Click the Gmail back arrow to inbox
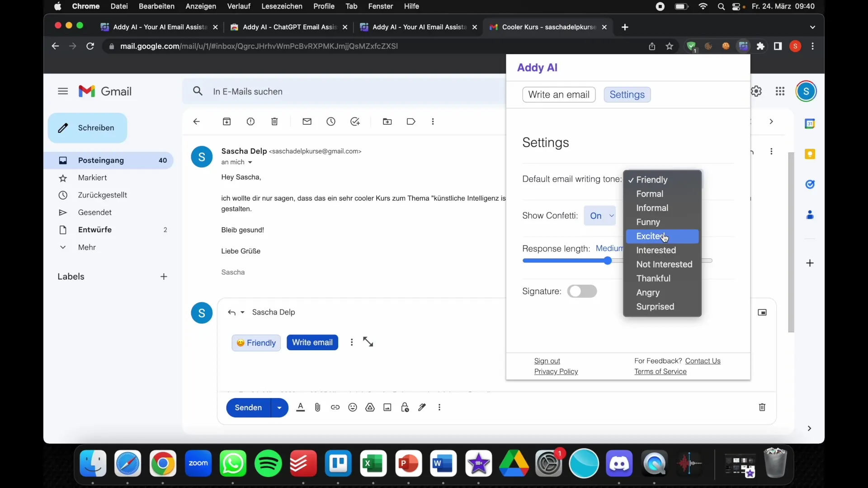Image resolution: width=868 pixels, height=488 pixels. click(196, 122)
